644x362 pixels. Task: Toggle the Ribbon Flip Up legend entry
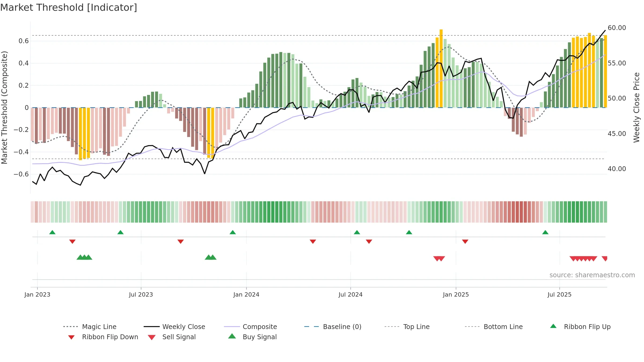pos(580,327)
